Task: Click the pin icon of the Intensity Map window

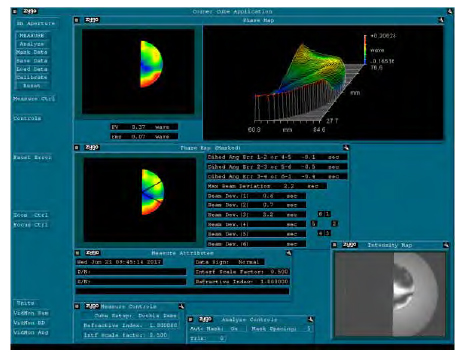Action: [x=446, y=245]
